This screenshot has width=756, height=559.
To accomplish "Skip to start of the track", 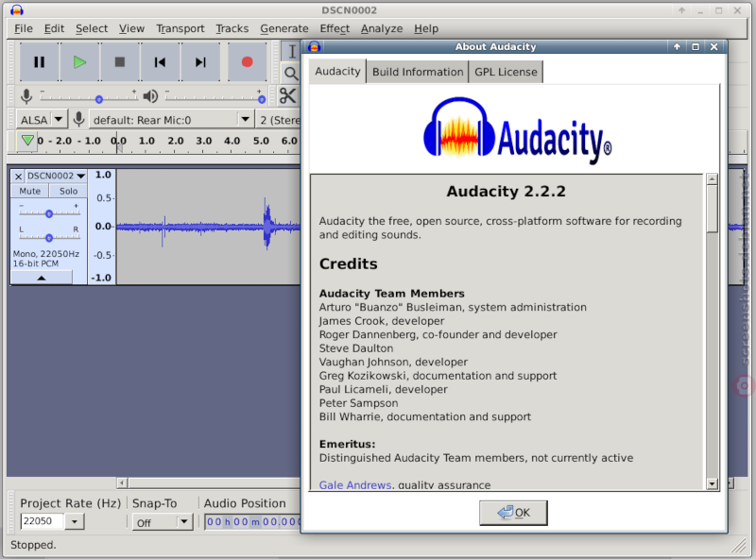I will [x=160, y=62].
